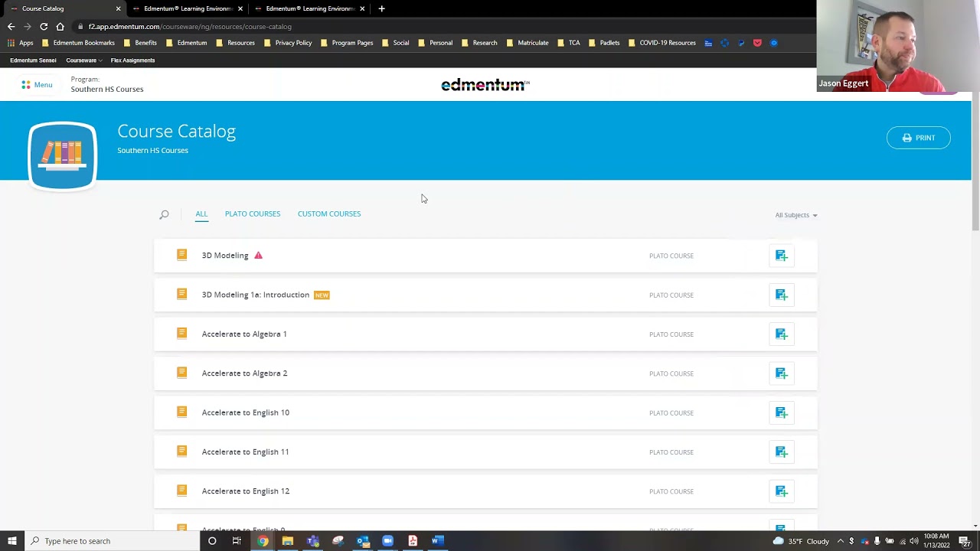Click the document icon for 3D Modeling
980x551 pixels.
pyautogui.click(x=181, y=255)
